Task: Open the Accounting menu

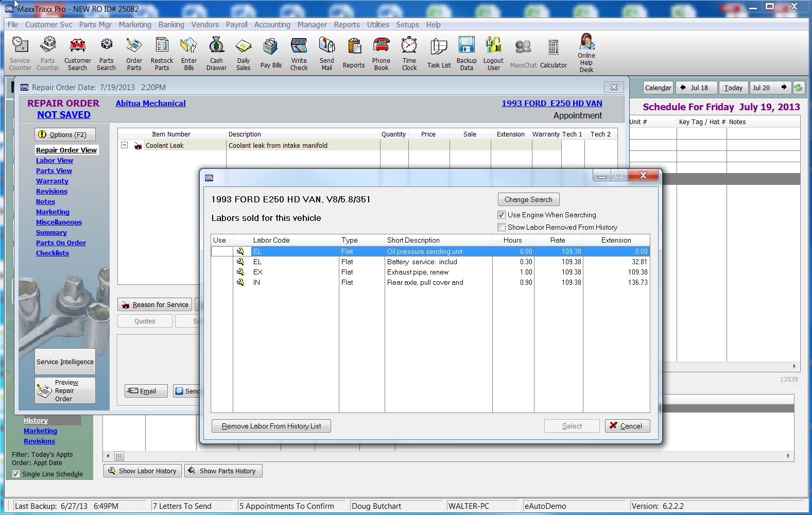Action: 272,25
